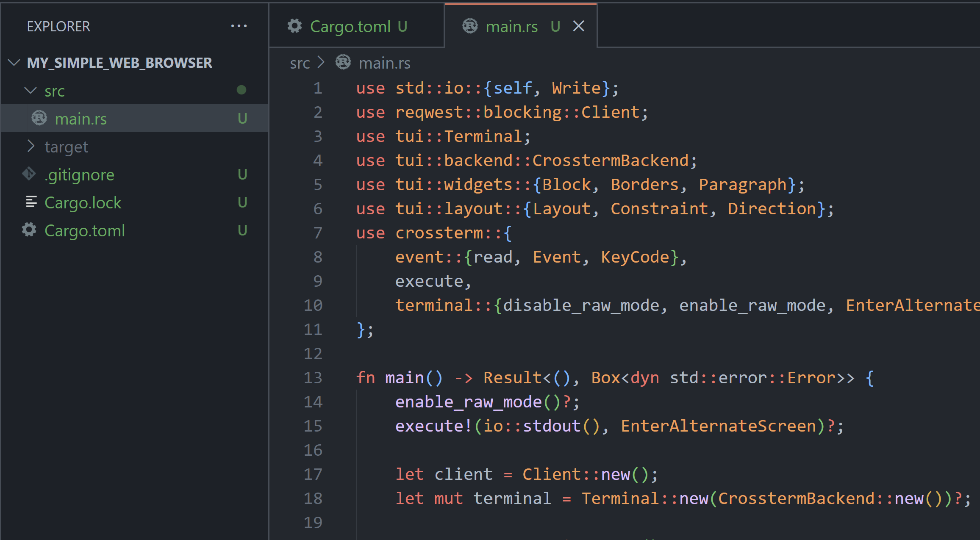Click U status badge on main.rs row
Viewport: 980px width, 540px height.
[242, 119]
